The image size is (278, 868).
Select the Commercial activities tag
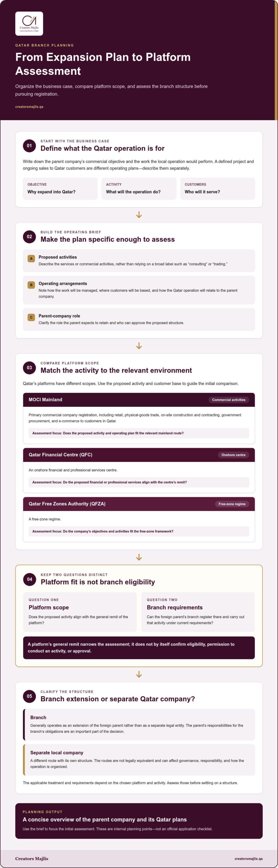tap(229, 400)
